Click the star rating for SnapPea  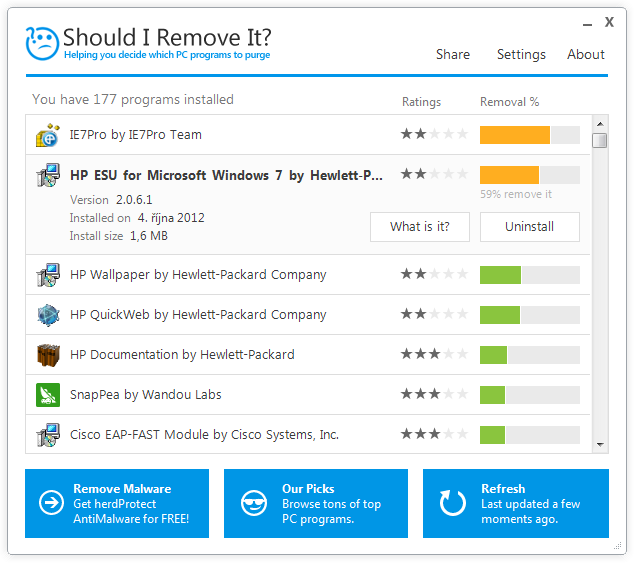[x=435, y=394]
